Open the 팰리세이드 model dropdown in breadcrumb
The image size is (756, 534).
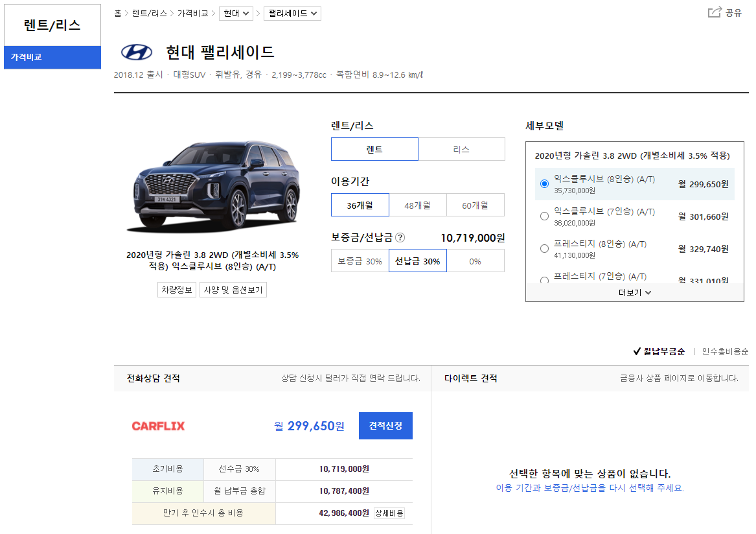(293, 14)
